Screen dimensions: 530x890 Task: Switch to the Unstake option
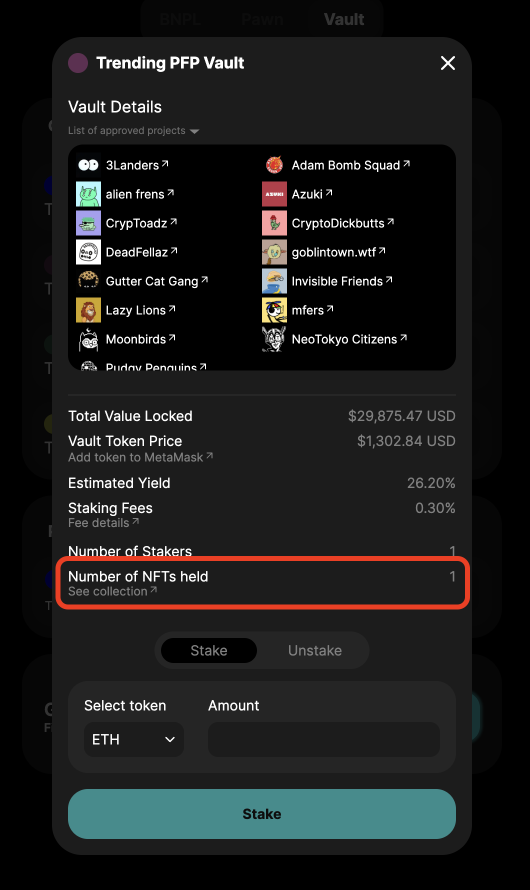(315, 650)
